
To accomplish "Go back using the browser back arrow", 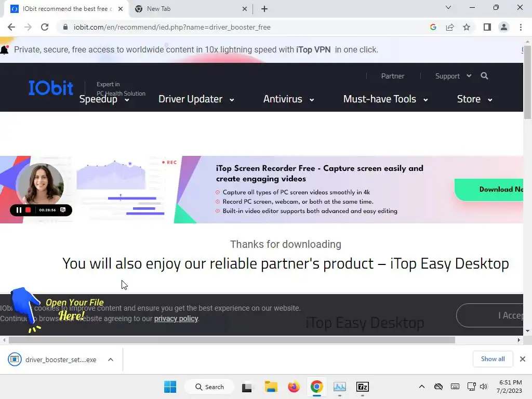I will [11, 27].
